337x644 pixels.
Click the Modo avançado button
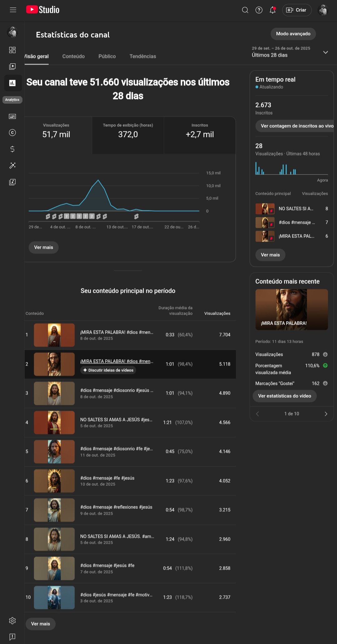point(293,34)
